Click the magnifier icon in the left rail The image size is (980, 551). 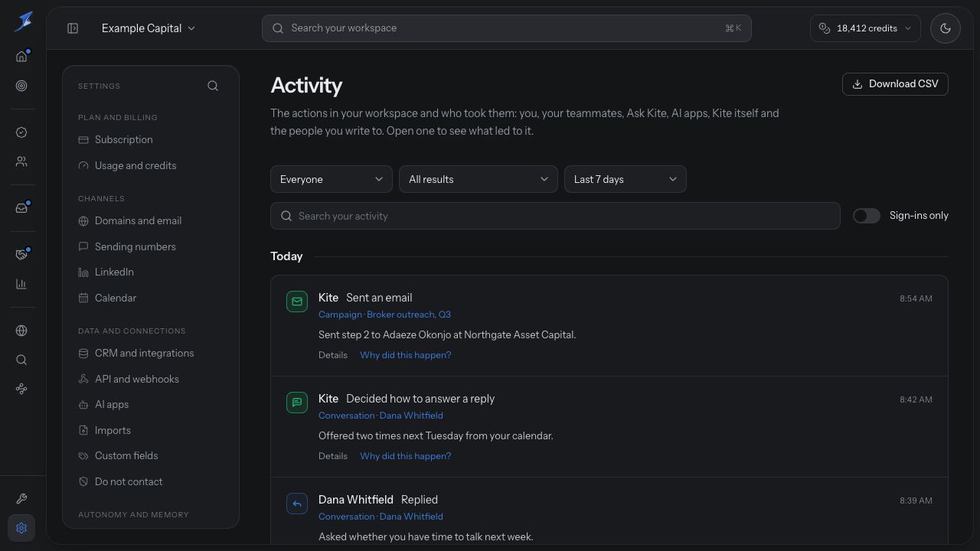[x=21, y=360]
